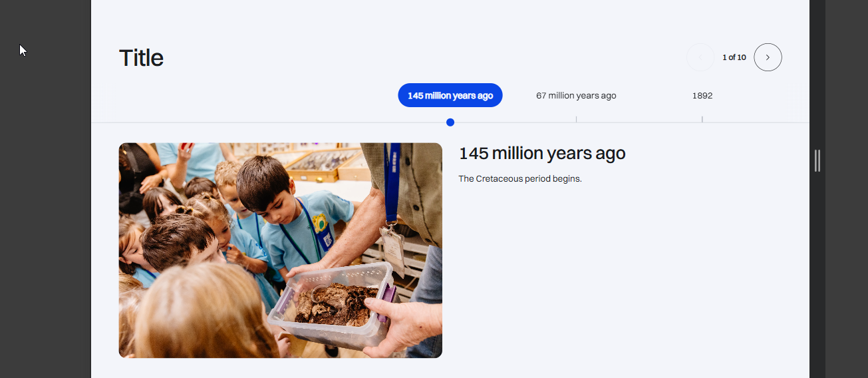The width and height of the screenshot is (868, 378).
Task: Click the tick mark below 1892
Action: (702, 119)
